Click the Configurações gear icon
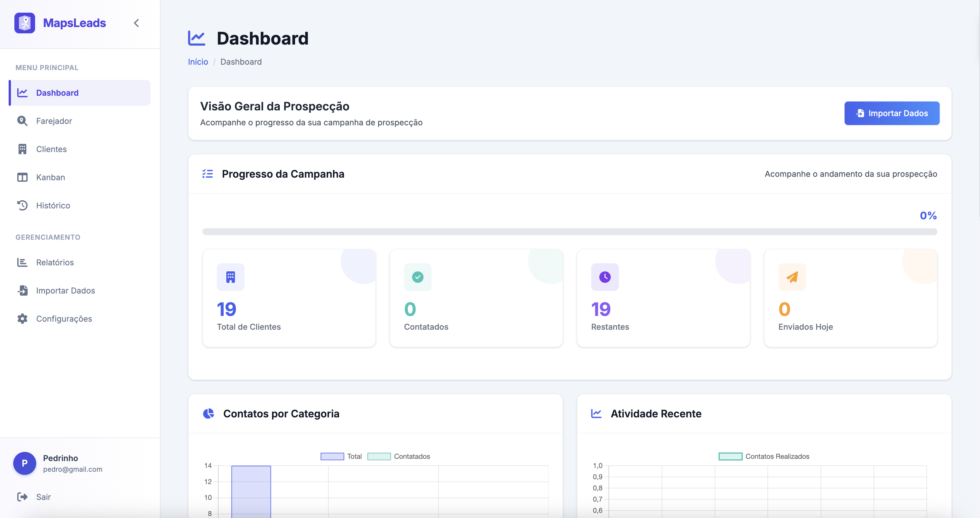 click(x=22, y=319)
